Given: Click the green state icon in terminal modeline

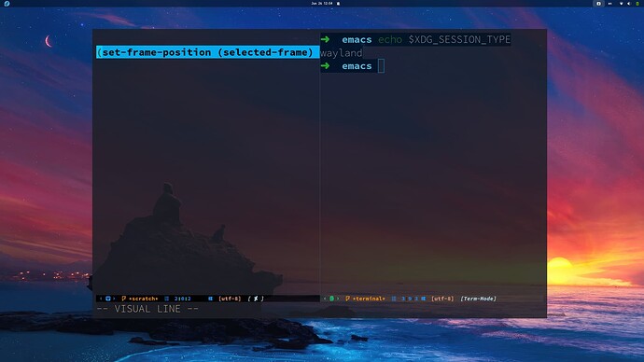Looking at the screenshot, I should 332,299.
